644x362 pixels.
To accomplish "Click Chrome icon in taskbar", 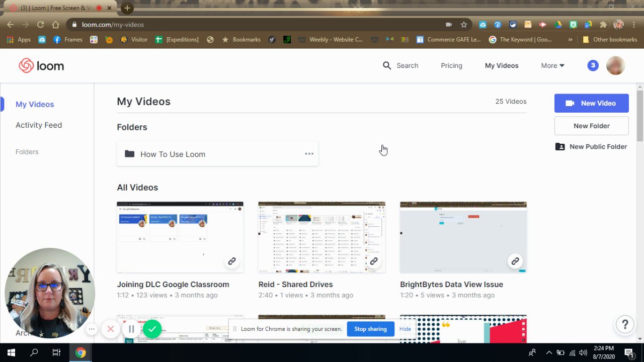I will click(x=80, y=352).
